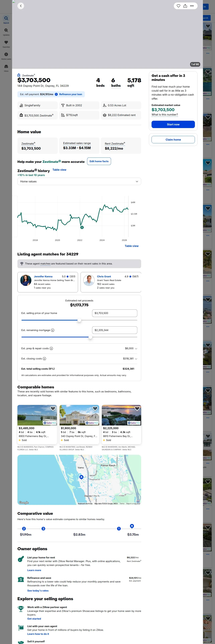
Task: Click info icon beside Est. prep & repair costs
Action: coord(51,349)
